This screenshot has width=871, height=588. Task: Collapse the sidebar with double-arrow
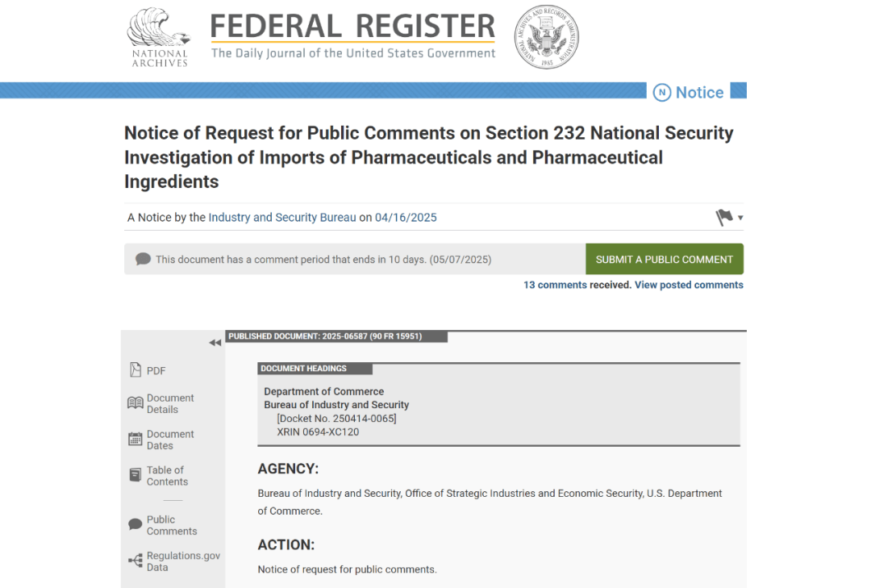[x=215, y=343]
